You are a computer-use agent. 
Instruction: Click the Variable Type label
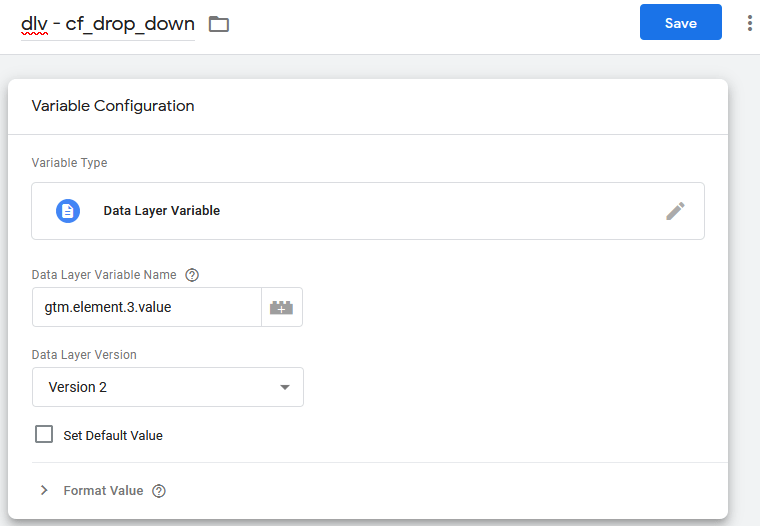(69, 163)
